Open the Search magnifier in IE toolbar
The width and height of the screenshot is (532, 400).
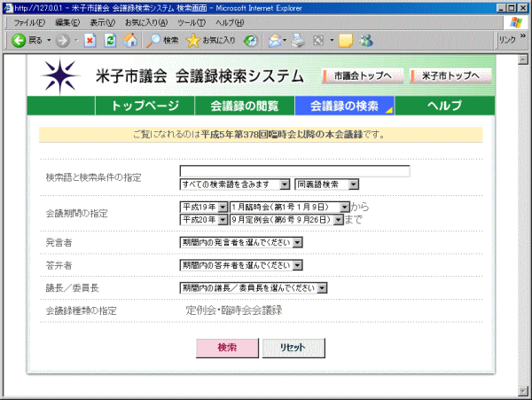(x=153, y=41)
